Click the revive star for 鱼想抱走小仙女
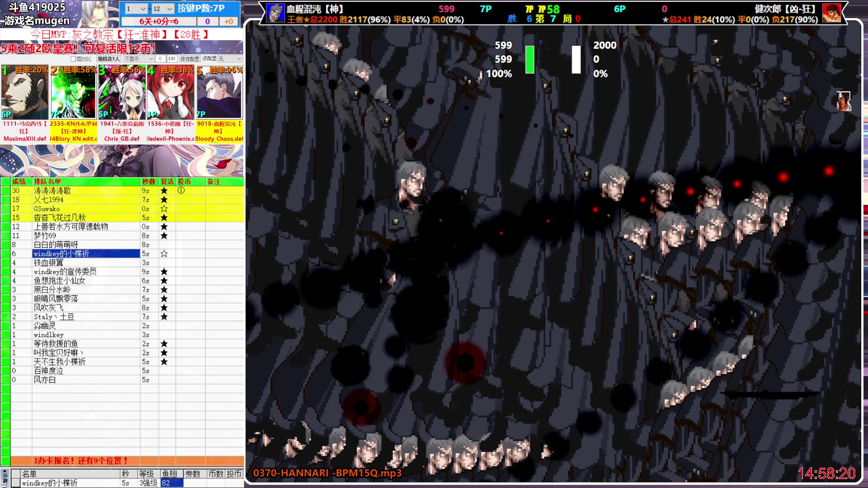Image resolution: width=868 pixels, height=488 pixels. point(164,281)
